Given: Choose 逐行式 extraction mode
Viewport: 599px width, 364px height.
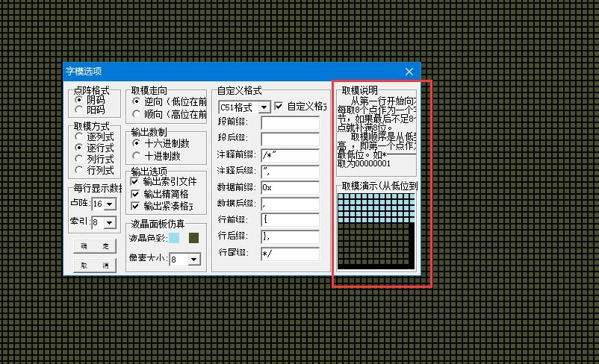Looking at the screenshot, I should pos(79,148).
